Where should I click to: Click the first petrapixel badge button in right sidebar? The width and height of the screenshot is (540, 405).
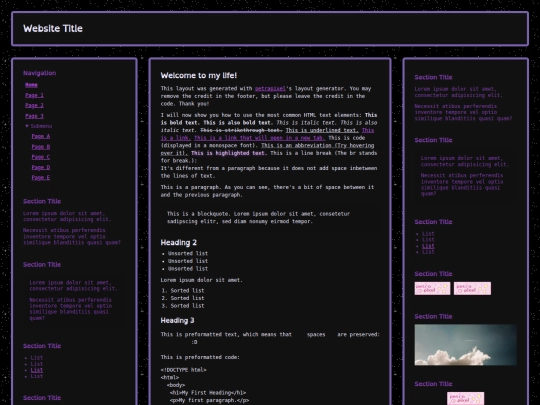432,289
